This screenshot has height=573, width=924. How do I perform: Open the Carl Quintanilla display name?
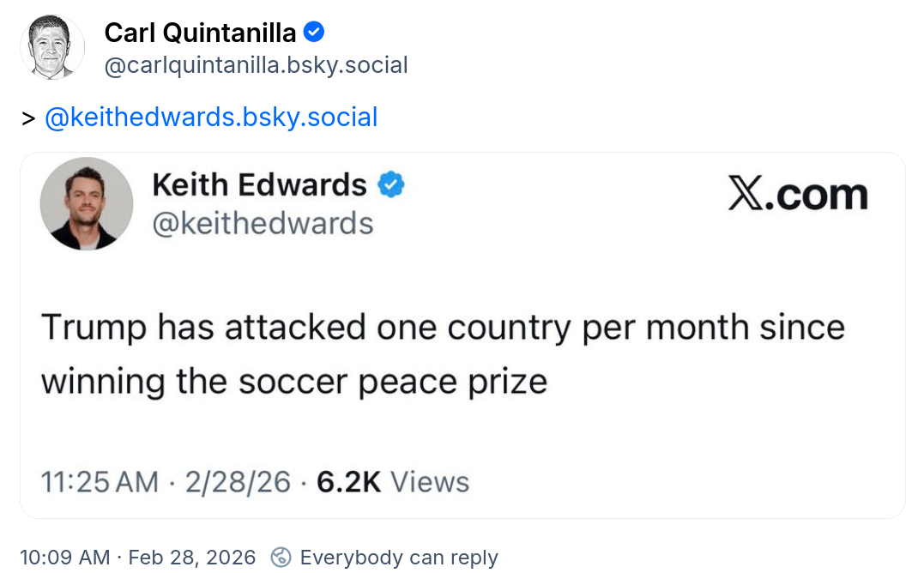[x=200, y=33]
